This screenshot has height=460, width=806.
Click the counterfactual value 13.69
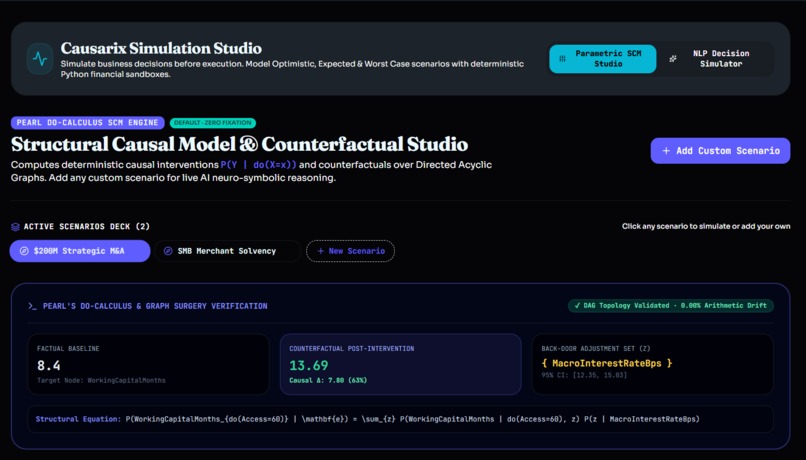coord(308,365)
